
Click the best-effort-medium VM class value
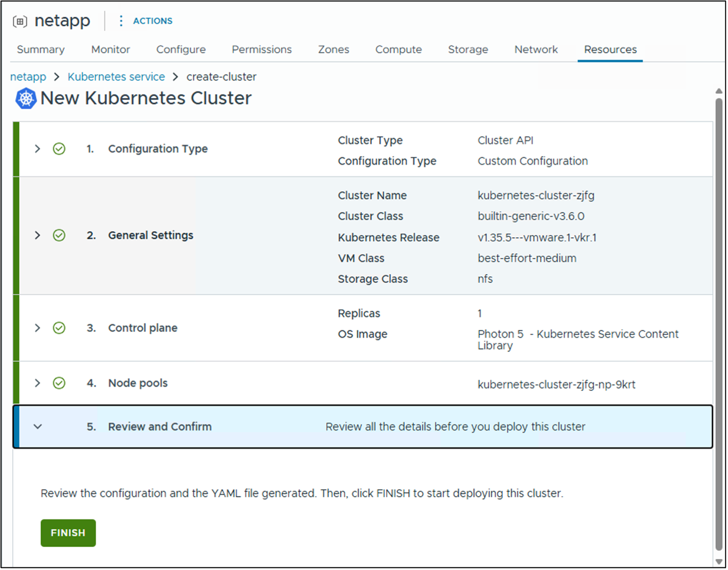point(527,258)
